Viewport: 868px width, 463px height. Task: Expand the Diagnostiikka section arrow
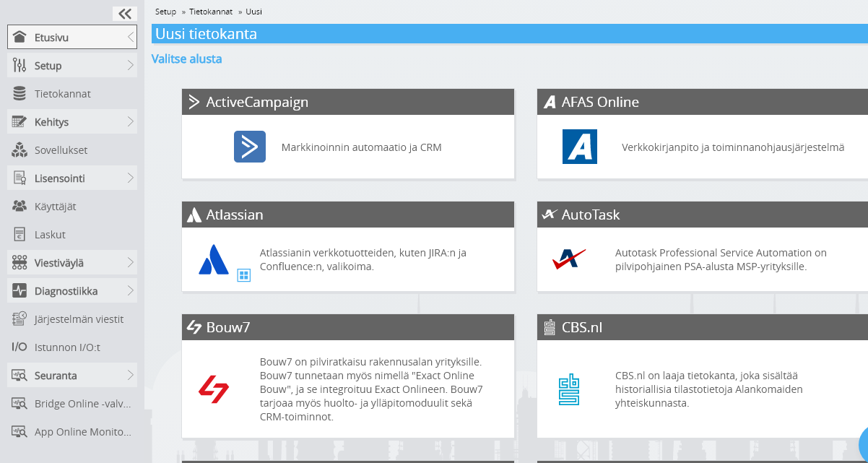(130, 291)
